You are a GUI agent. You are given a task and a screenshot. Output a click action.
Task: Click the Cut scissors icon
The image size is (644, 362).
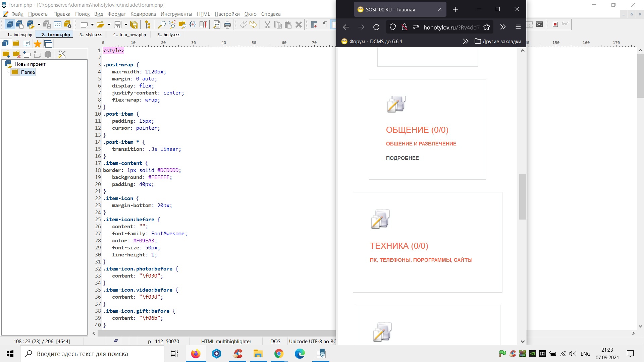click(x=267, y=24)
